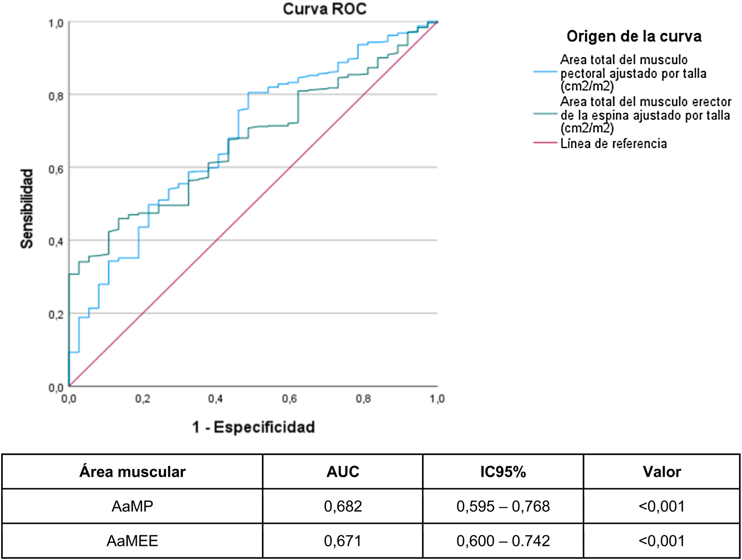Click the AUC value 0,682

(x=343, y=506)
